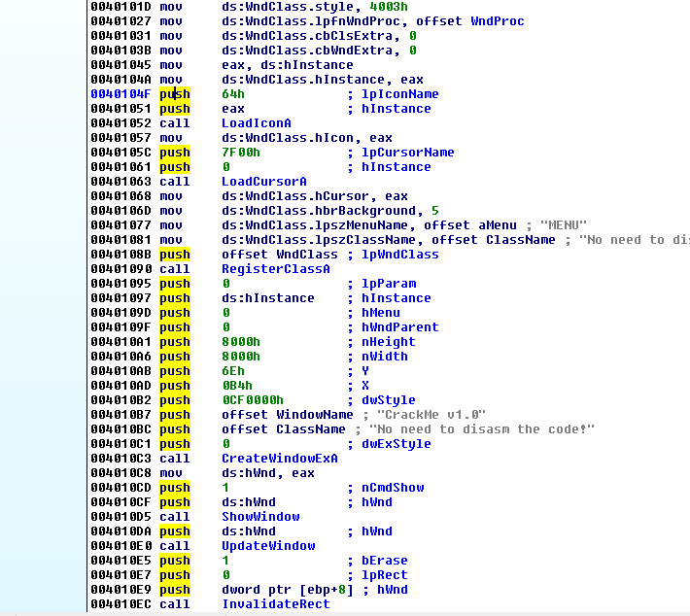Image resolution: width=690 pixels, height=616 pixels.
Task: Click the 7F00h cursor name value
Action: tap(239, 153)
